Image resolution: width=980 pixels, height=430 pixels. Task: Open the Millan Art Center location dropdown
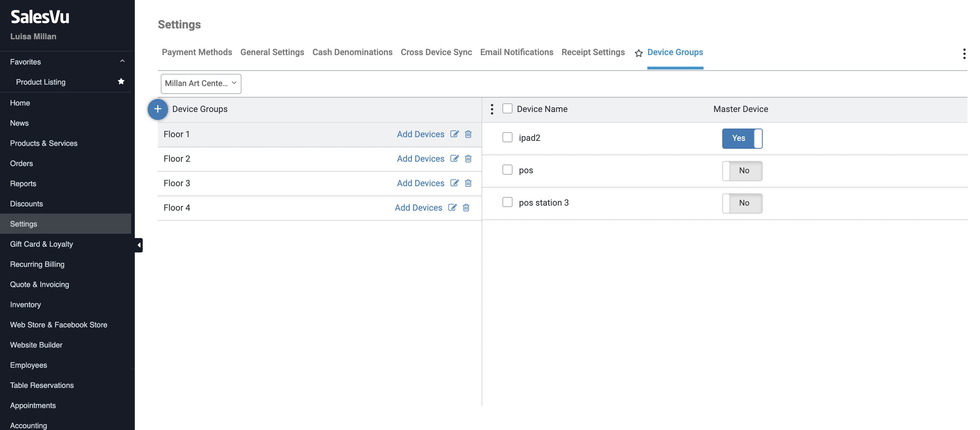[201, 84]
